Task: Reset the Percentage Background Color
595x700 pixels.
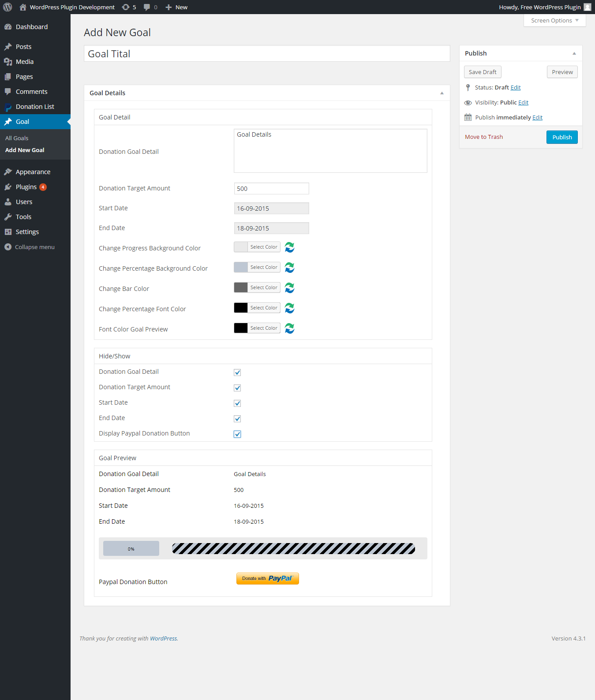Action: click(289, 268)
